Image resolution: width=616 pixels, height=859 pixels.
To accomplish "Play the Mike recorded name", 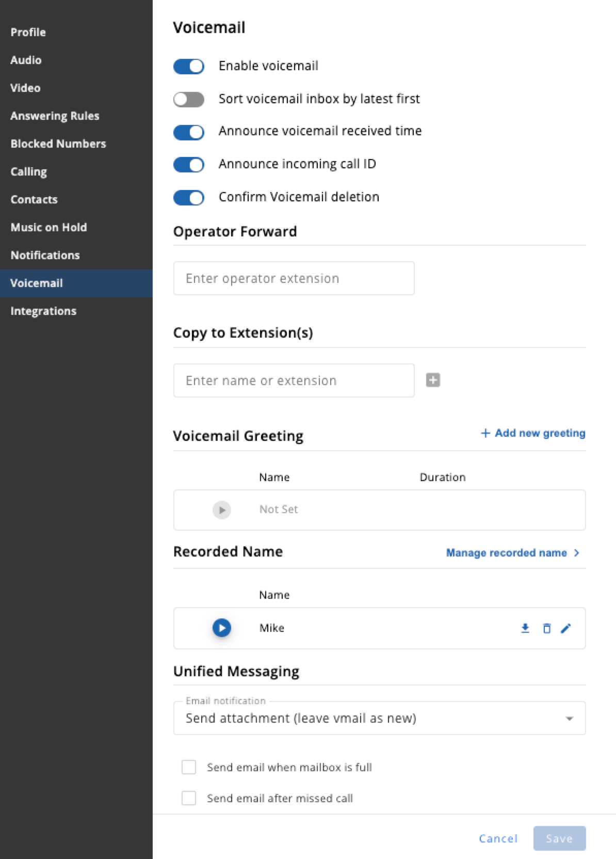I will [x=222, y=628].
